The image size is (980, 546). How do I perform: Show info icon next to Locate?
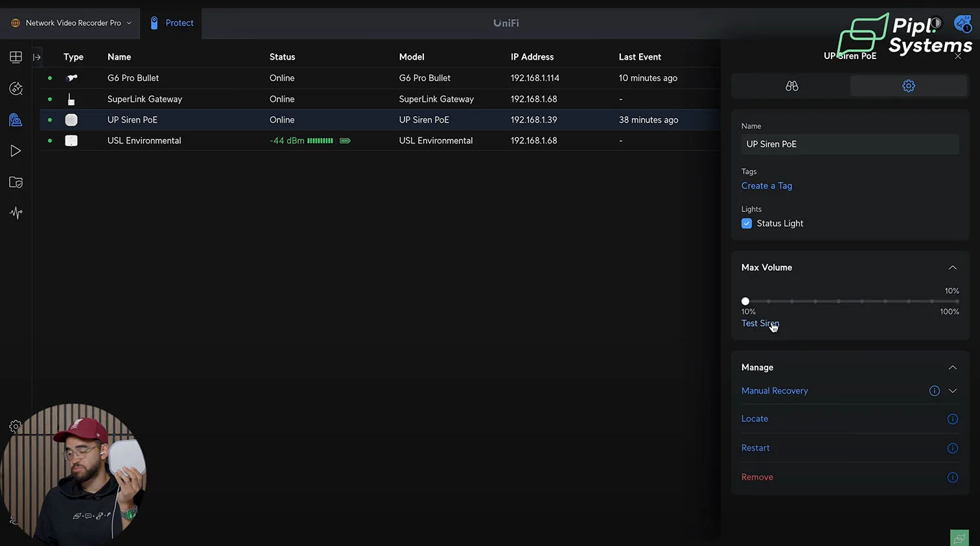click(x=952, y=419)
